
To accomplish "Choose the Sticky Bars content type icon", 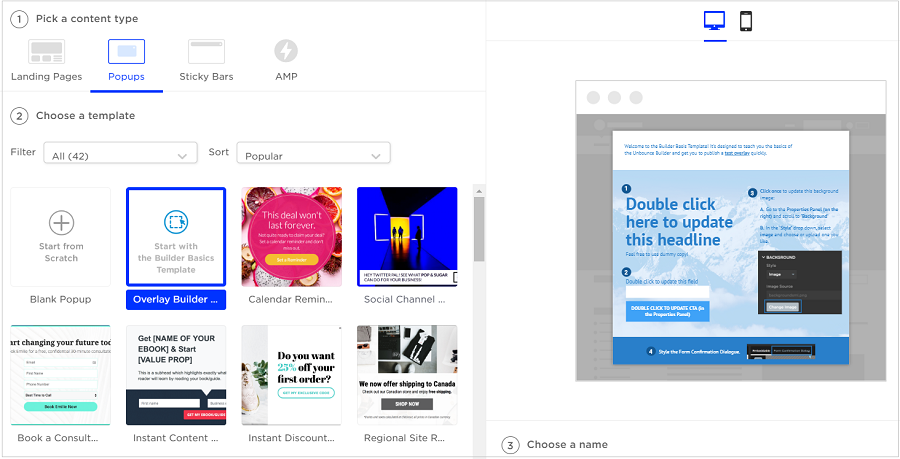I will [206, 52].
